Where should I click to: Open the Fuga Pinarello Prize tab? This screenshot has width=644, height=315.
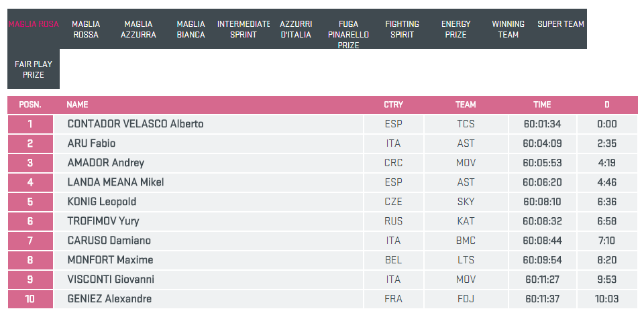click(348, 35)
